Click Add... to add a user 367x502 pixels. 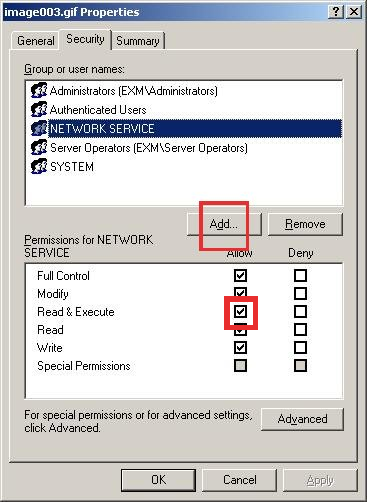(224, 224)
